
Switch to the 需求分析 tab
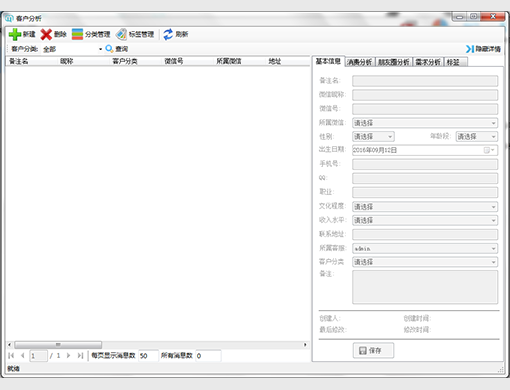428,62
